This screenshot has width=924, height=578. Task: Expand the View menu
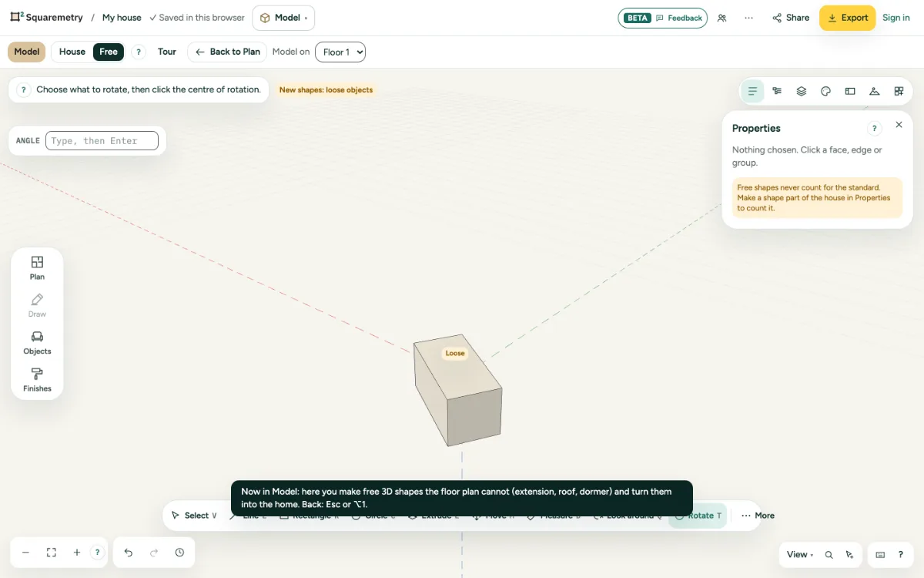point(800,554)
